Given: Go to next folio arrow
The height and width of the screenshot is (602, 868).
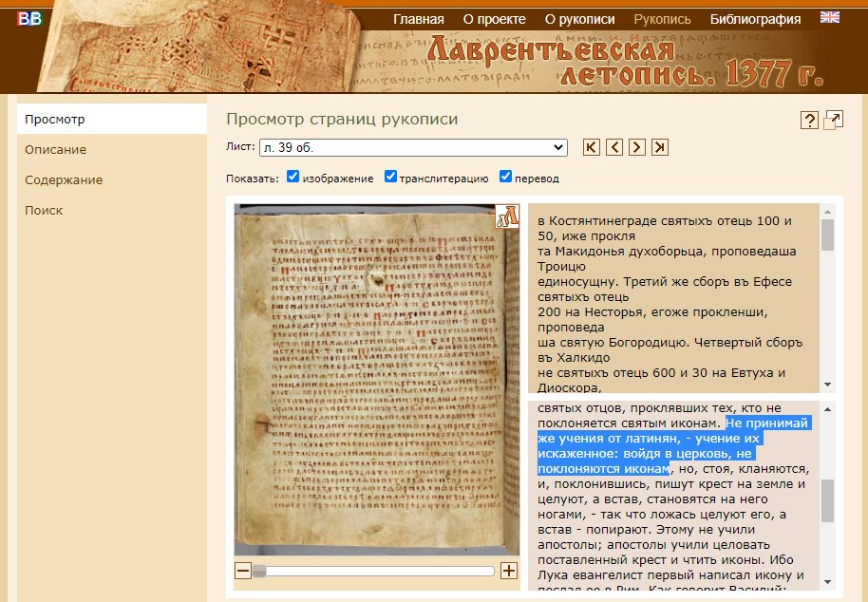Looking at the screenshot, I should click(636, 147).
